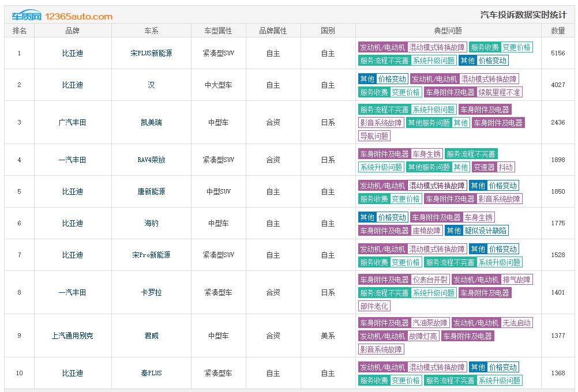Screen dimensions: 578x392
Task: Click 仪表台开裂 tag in 卡罗拉 row
Action: (x=430, y=279)
